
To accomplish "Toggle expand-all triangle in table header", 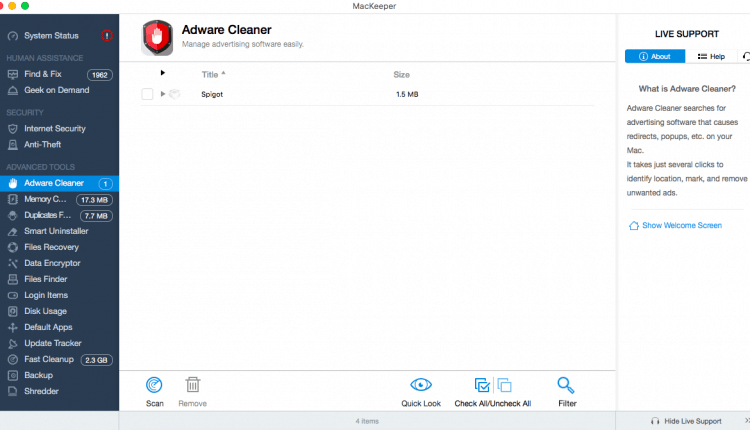I will pos(163,73).
